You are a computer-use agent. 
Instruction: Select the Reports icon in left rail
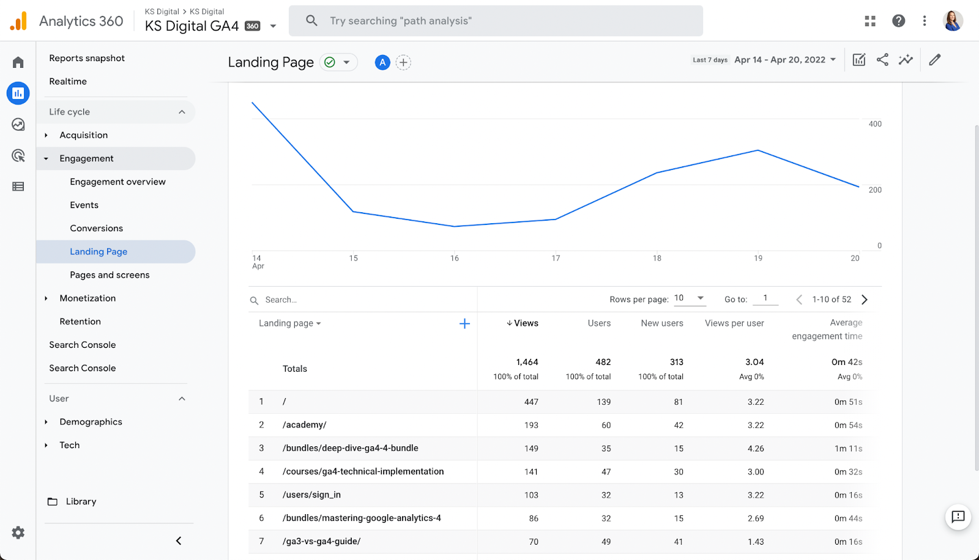(18, 93)
